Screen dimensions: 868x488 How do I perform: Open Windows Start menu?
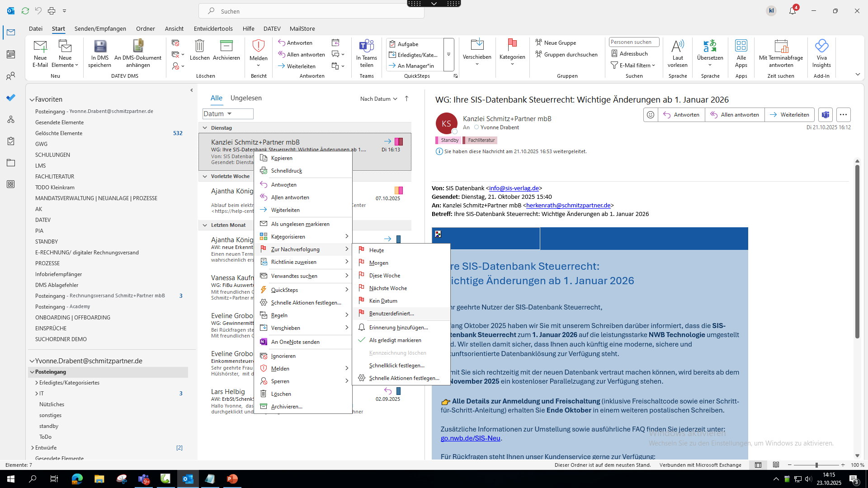11,479
